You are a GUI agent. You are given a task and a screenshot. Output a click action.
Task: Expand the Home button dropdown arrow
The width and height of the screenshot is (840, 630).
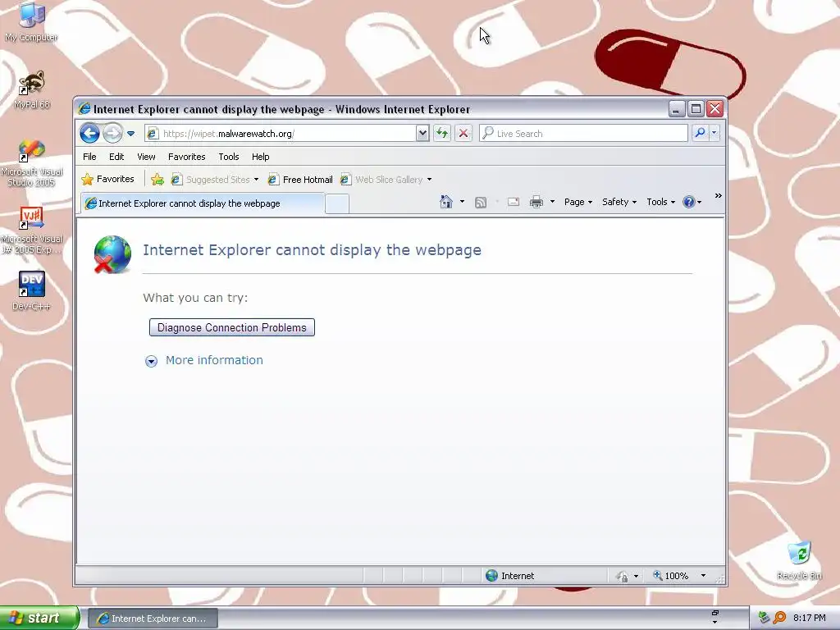click(x=462, y=202)
